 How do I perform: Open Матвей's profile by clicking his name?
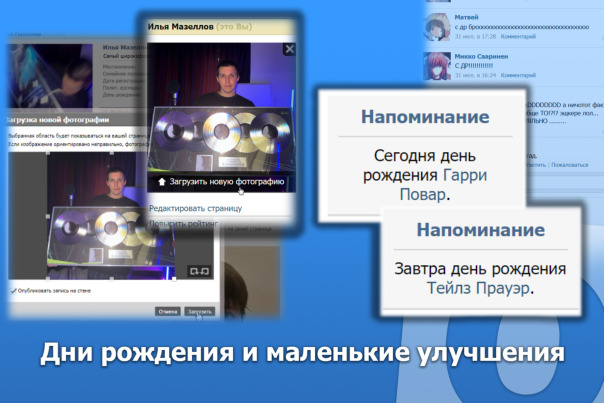[x=466, y=17]
